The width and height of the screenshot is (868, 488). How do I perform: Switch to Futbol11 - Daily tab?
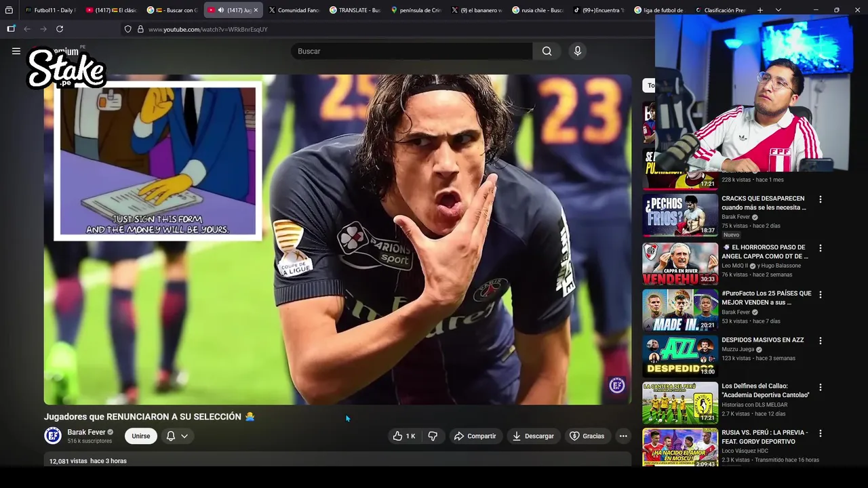[x=50, y=10]
